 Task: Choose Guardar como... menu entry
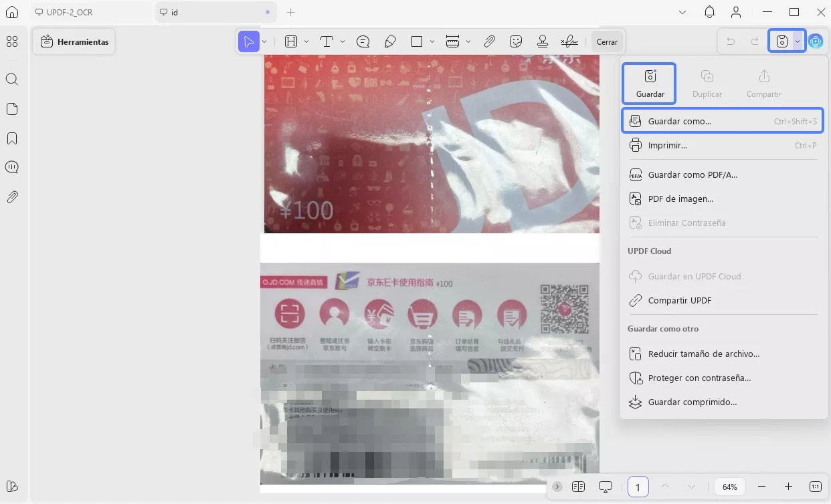click(723, 122)
